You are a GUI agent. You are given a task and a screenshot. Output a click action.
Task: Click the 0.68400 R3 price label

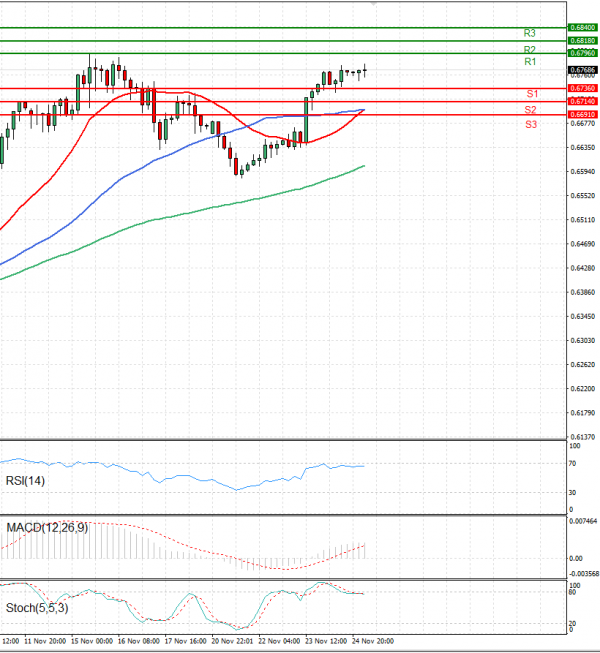click(x=583, y=27)
